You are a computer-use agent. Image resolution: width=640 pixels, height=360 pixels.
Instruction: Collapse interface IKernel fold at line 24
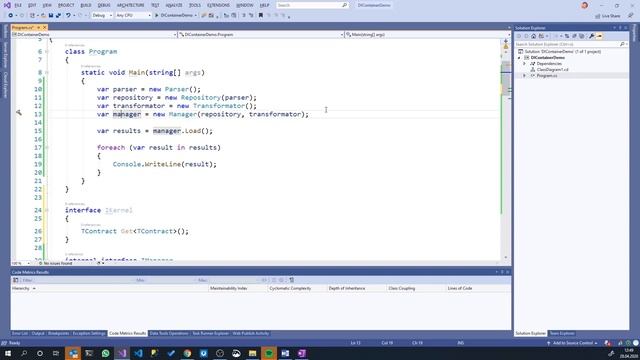pyautogui.click(x=47, y=210)
